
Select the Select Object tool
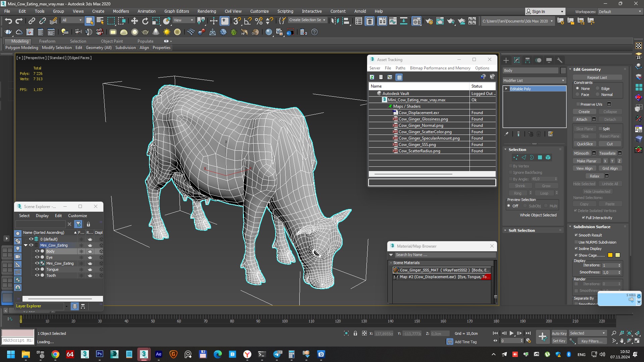pos(89,21)
